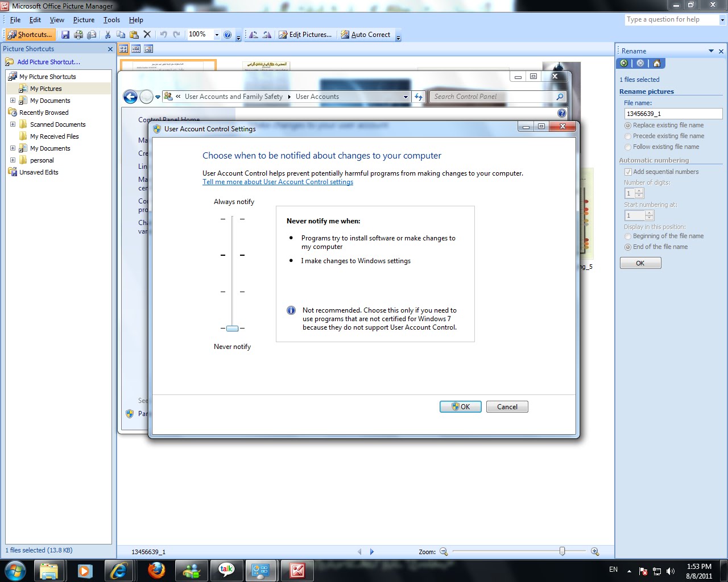This screenshot has height=582, width=728.
Task: Expand the Scanned Documents tree node
Action: (13, 124)
